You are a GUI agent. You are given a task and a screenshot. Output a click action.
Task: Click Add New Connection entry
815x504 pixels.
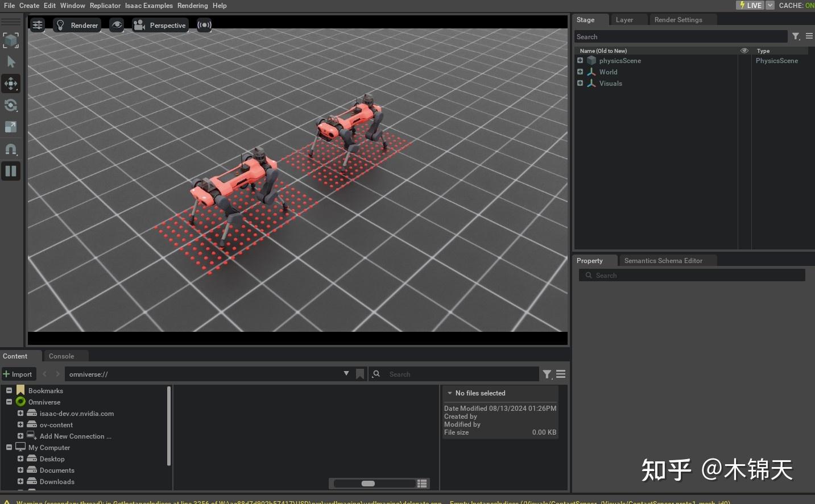(76, 436)
